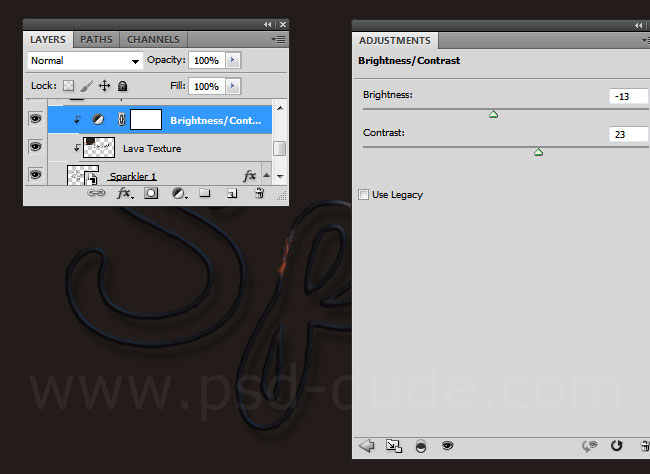Click the fx badge on Sparkler 1 layer
Image resolution: width=650 pixels, height=474 pixels.
[x=249, y=176]
